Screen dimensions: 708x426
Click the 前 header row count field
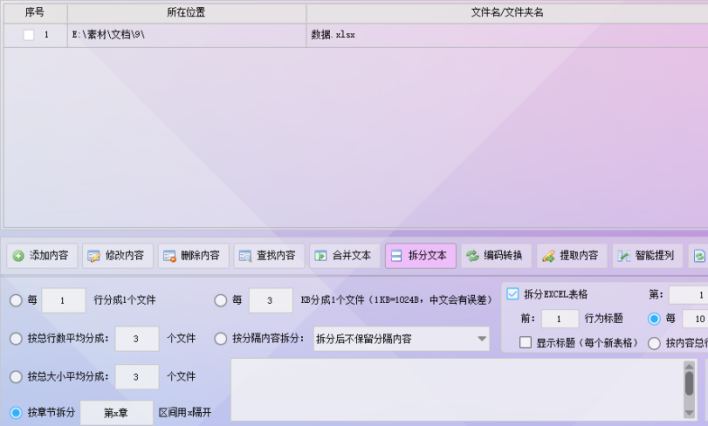click(x=560, y=318)
